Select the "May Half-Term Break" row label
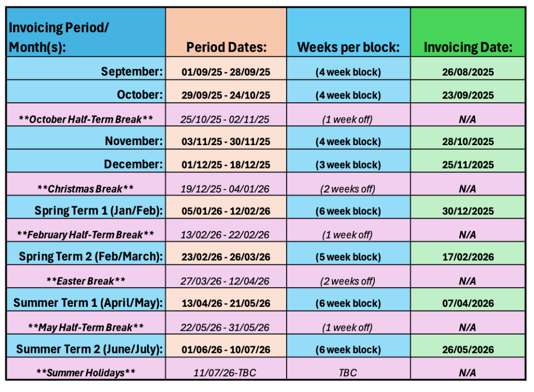The image size is (534, 392). click(86, 327)
